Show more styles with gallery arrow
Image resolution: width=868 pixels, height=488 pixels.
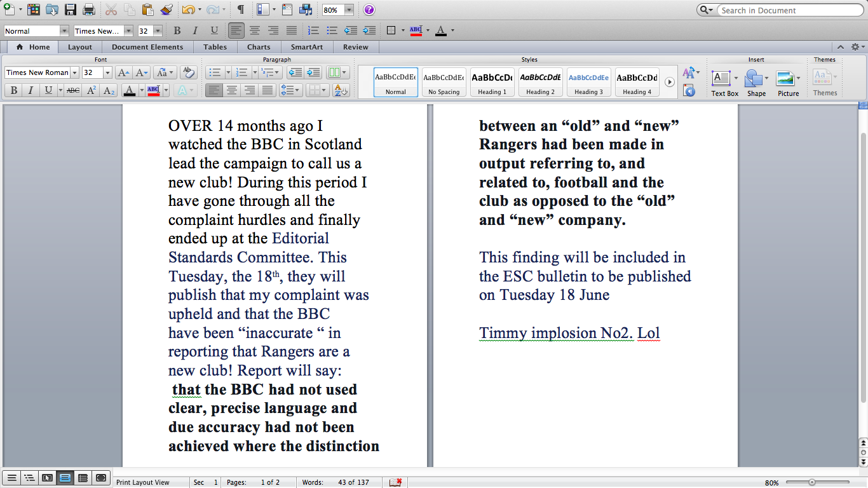tap(669, 82)
